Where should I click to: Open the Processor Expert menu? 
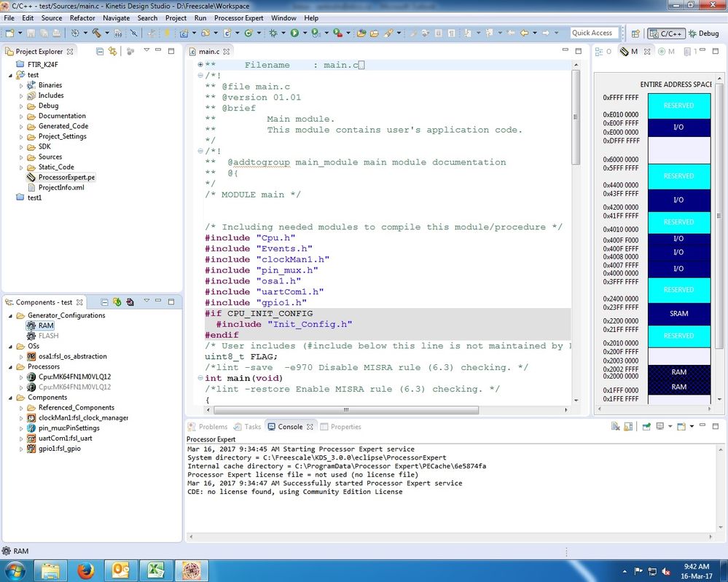(x=238, y=18)
